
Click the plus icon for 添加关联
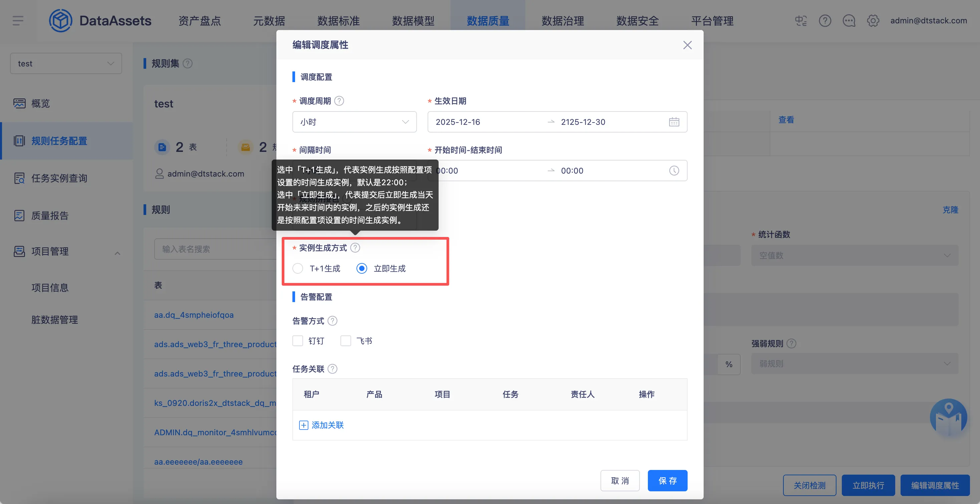(304, 425)
